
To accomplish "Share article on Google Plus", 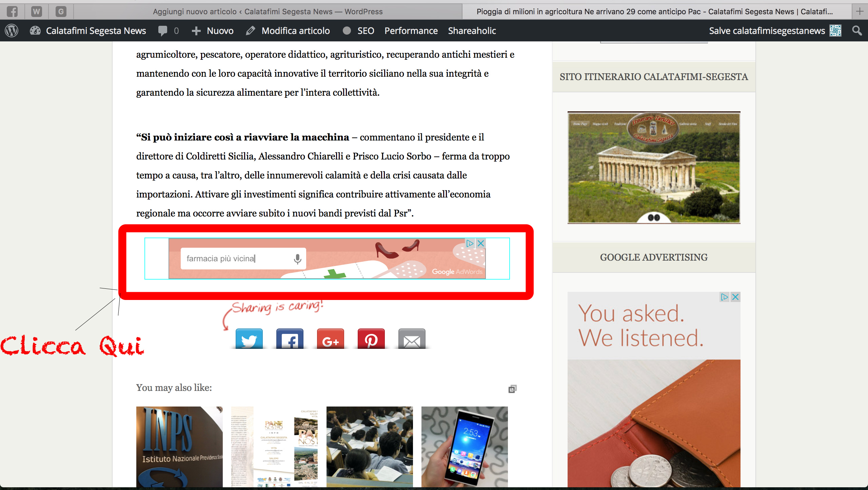I will tap(331, 339).
